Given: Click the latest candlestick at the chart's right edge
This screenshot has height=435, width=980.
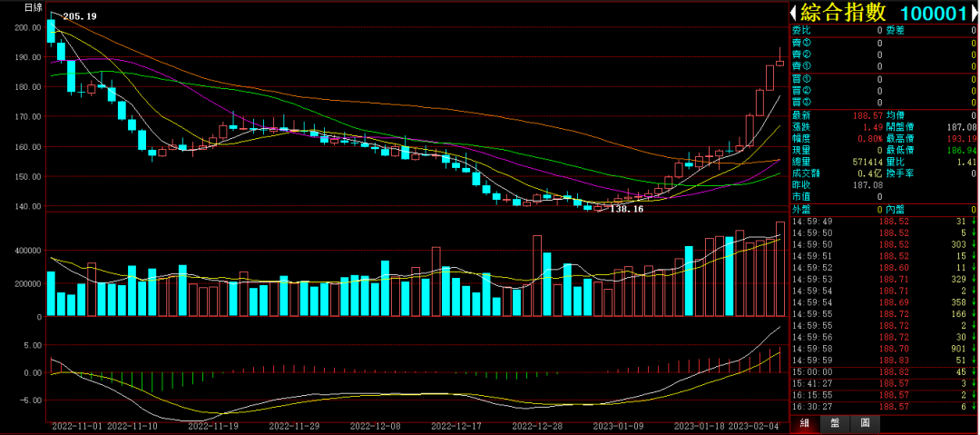Looking at the screenshot, I should [x=779, y=62].
